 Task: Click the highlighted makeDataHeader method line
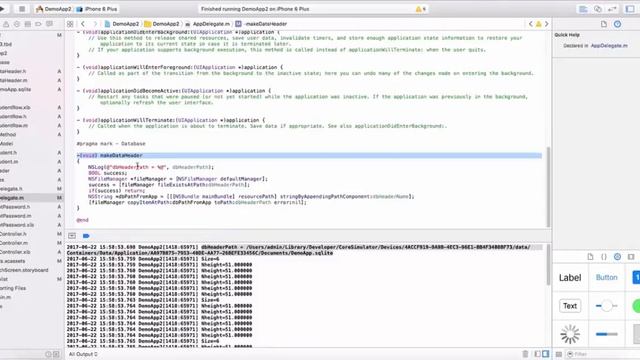pos(309,156)
